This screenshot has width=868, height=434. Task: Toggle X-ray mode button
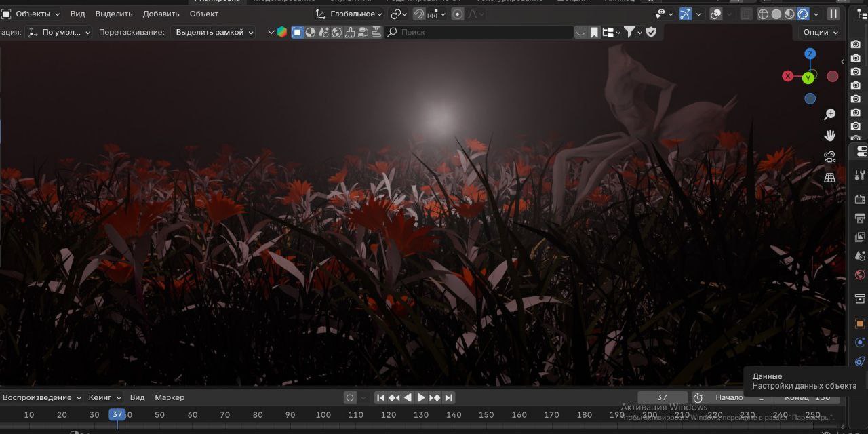[x=746, y=14]
